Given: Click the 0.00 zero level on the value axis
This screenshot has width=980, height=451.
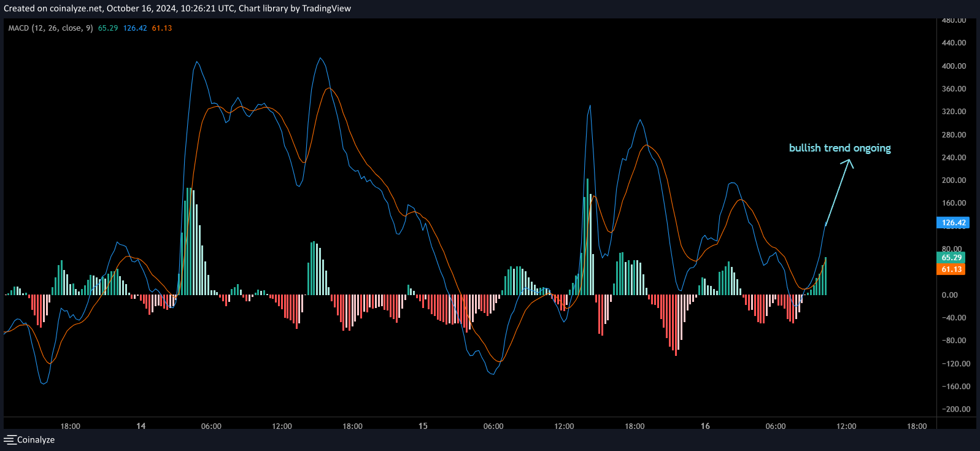Looking at the screenshot, I should 949,295.
